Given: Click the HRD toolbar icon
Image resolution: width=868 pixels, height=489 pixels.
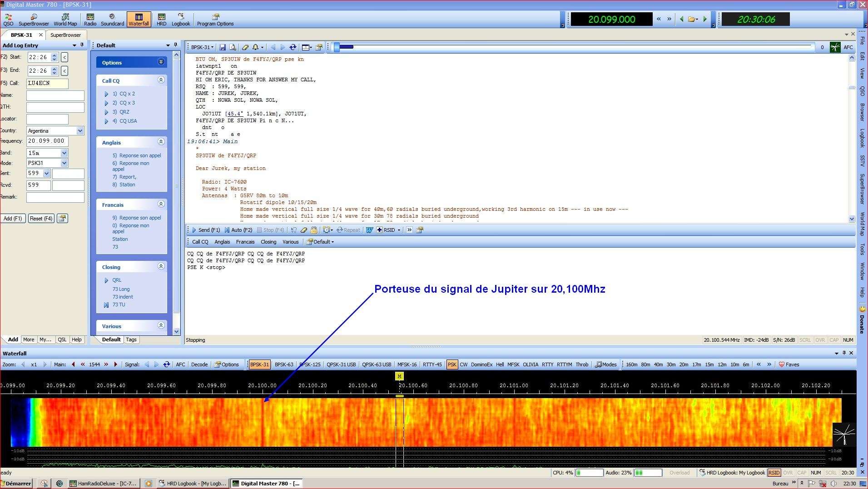Looking at the screenshot, I should pos(162,20).
